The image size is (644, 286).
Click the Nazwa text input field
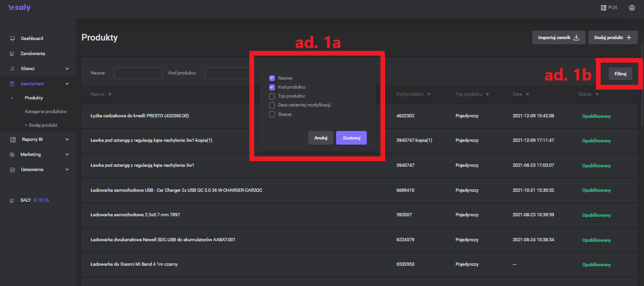click(138, 73)
